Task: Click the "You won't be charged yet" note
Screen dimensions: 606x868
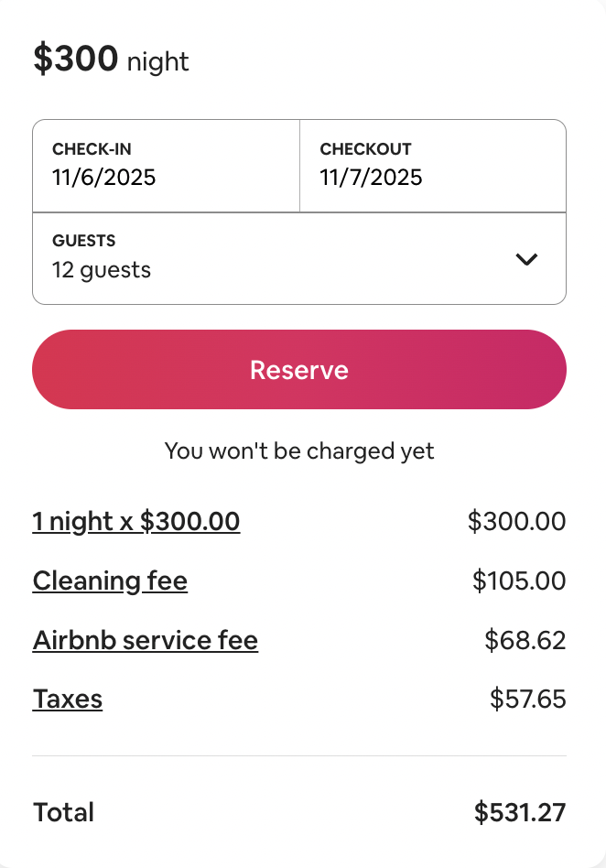Action: [x=299, y=450]
